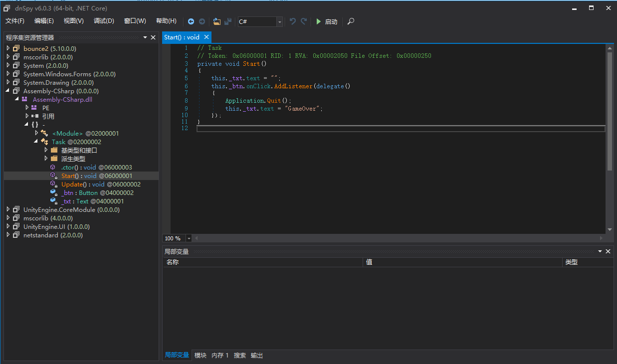Open the 视图(V) menu
Image resolution: width=617 pixels, height=364 pixels.
[x=74, y=21]
